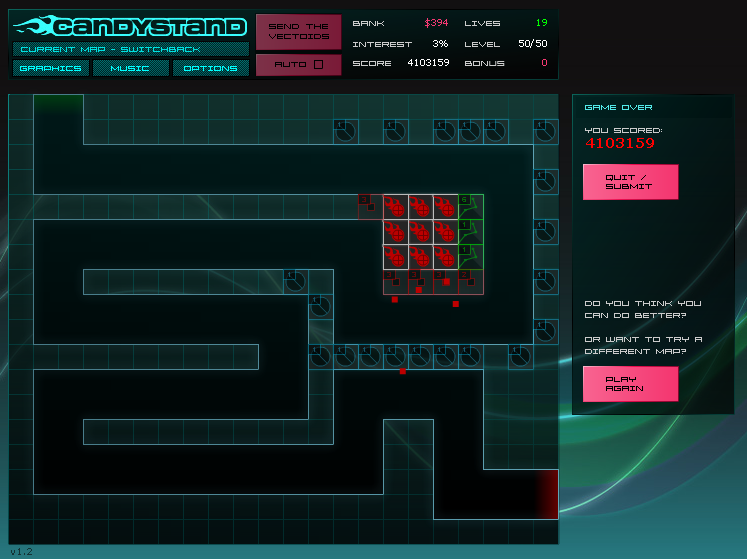Screen dimensions: 747x559
Task: Click the Play Again button
Action: click(x=630, y=384)
